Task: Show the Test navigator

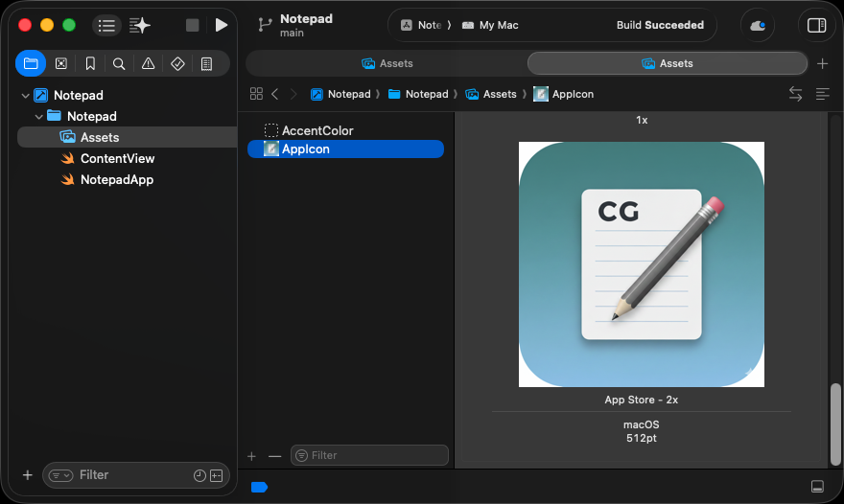Action: click(177, 63)
